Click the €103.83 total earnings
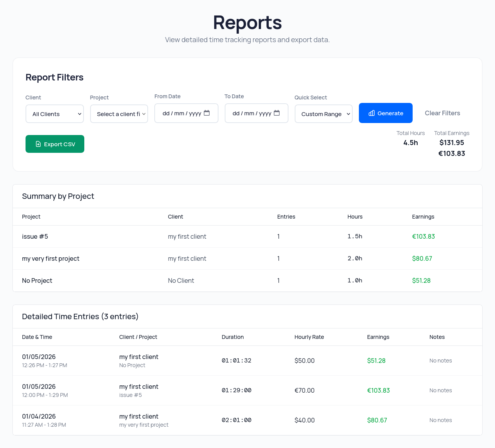This screenshot has width=495, height=448. coord(452,154)
